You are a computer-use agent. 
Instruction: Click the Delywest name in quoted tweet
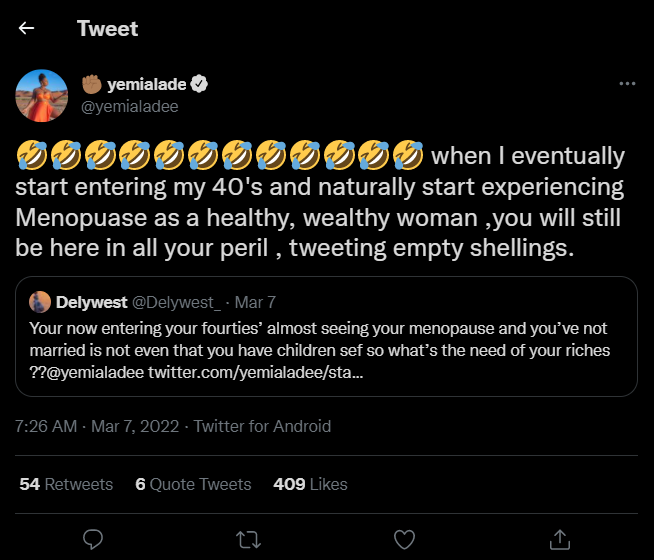pos(92,302)
